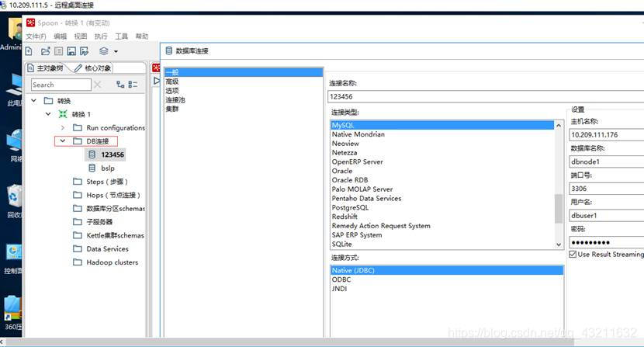Click the Spoon application logo icon

(x=31, y=23)
